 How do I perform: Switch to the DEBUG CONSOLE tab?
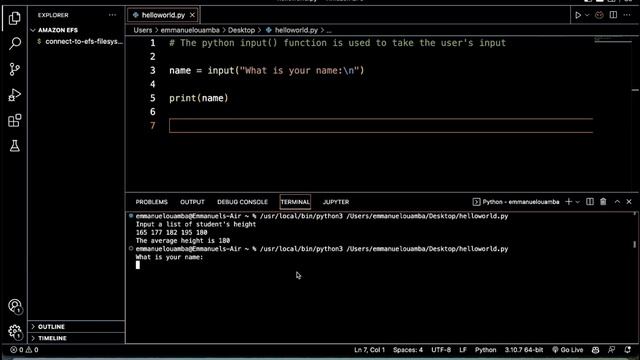click(242, 202)
